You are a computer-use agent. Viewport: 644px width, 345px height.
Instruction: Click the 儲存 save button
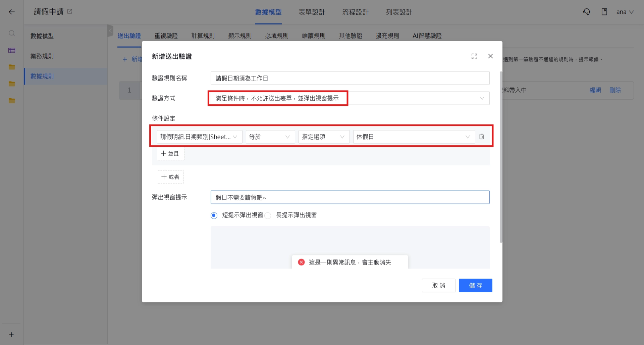pyautogui.click(x=475, y=286)
